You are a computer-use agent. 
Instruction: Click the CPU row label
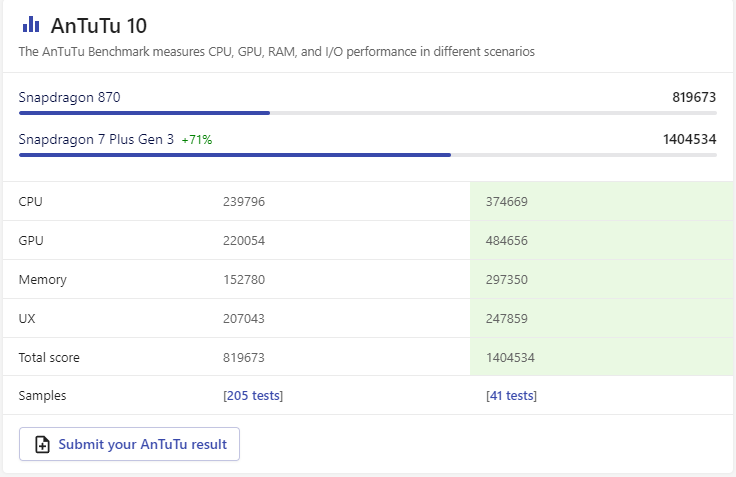(31, 202)
